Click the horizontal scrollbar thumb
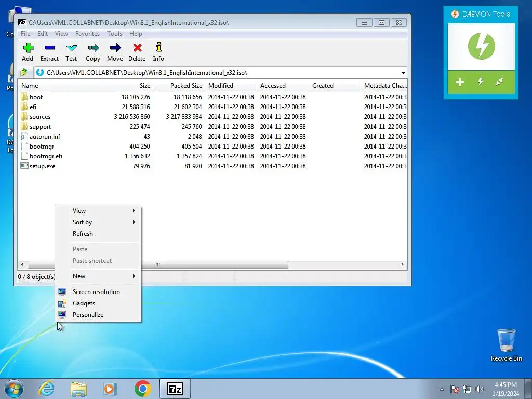532x399 pixels. tap(158, 264)
